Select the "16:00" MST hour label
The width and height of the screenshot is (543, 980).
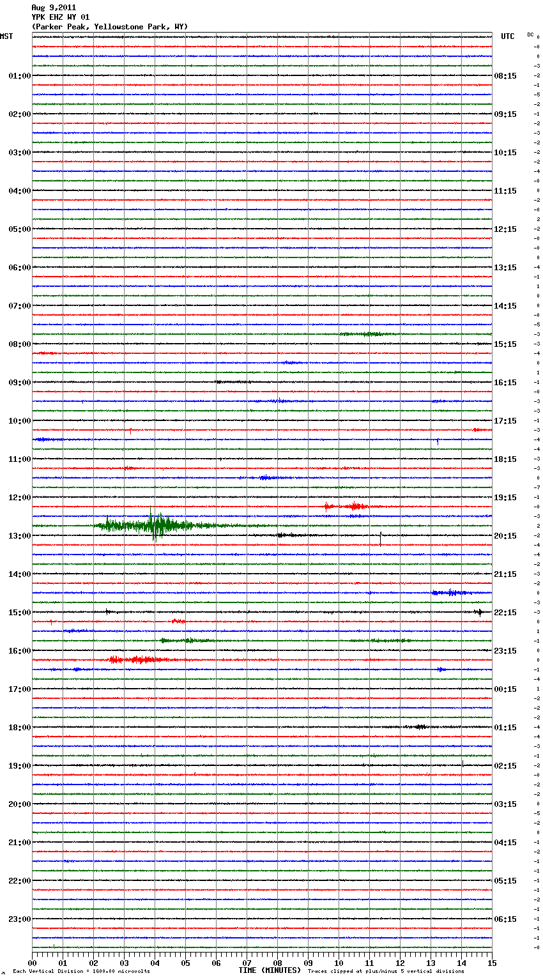tap(20, 651)
